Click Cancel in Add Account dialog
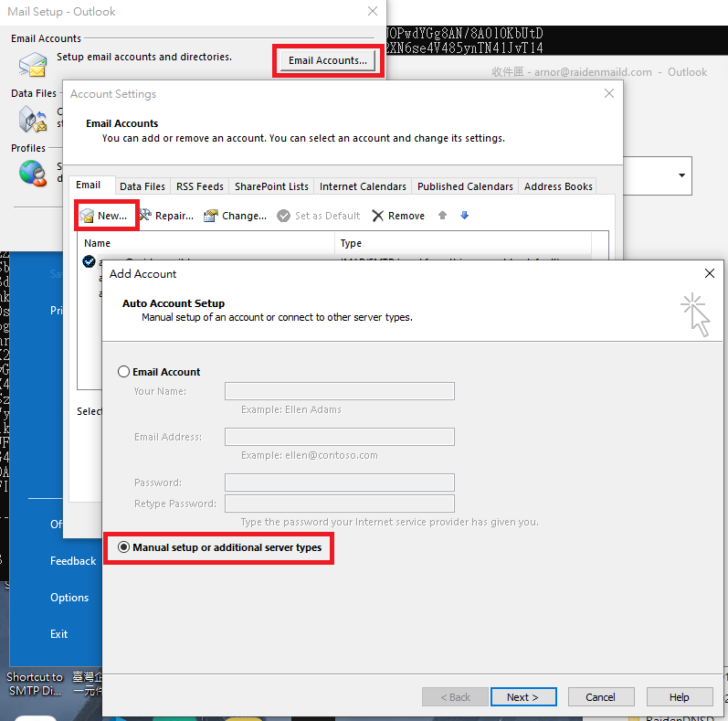 tap(601, 697)
